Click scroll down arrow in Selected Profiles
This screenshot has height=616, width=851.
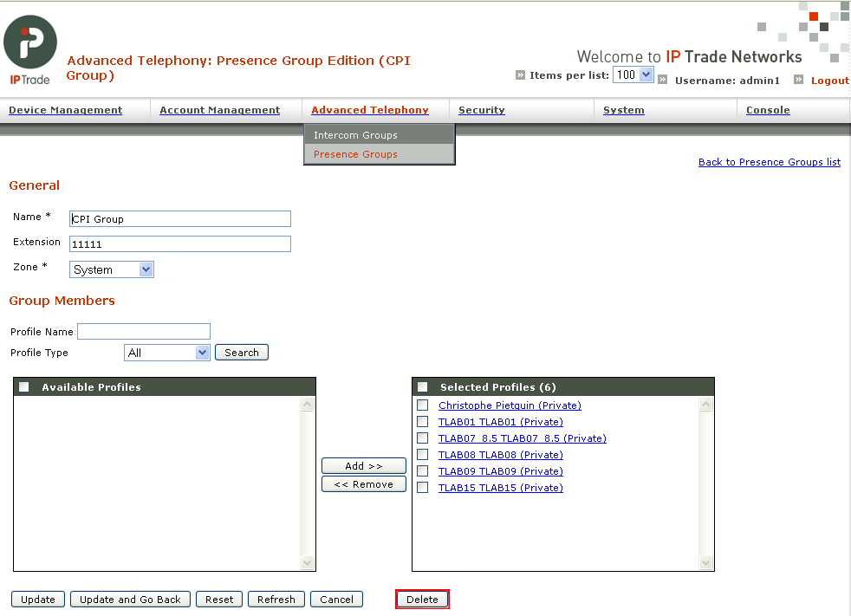[705, 563]
